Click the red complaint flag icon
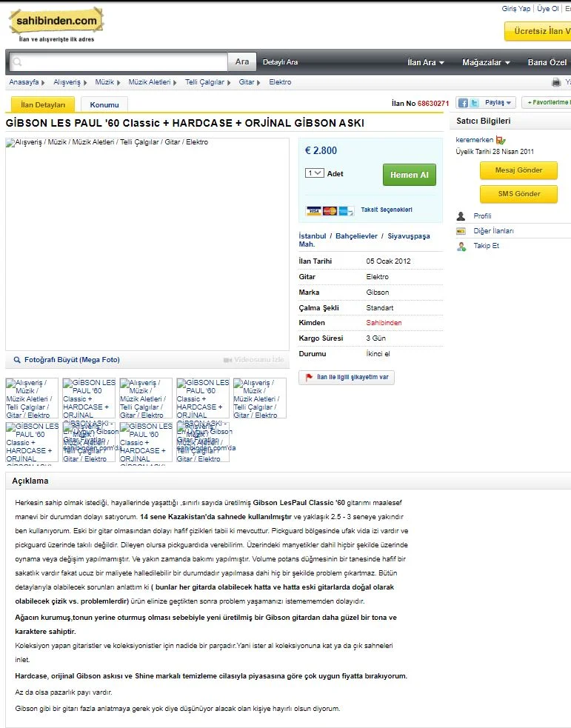Image resolution: width=571 pixels, height=728 pixels. [309, 378]
